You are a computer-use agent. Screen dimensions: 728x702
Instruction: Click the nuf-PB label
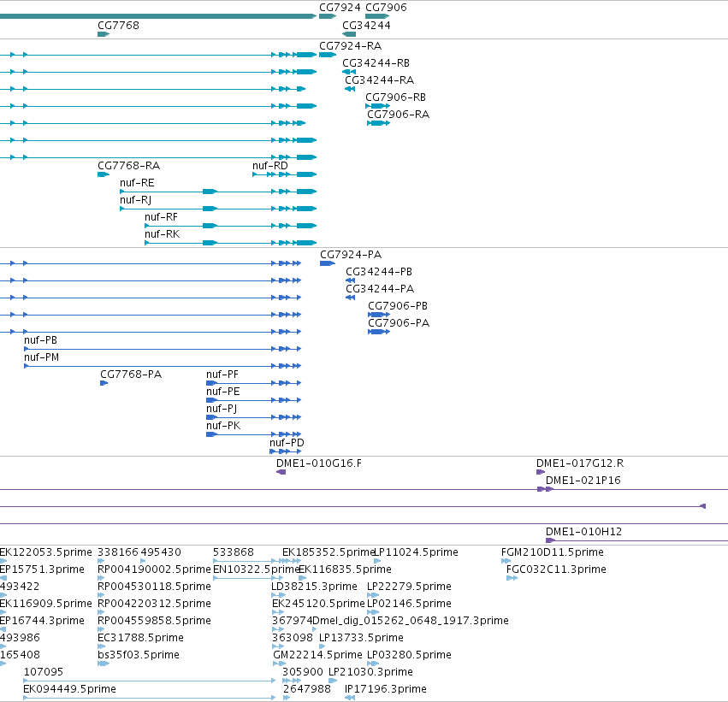40,340
